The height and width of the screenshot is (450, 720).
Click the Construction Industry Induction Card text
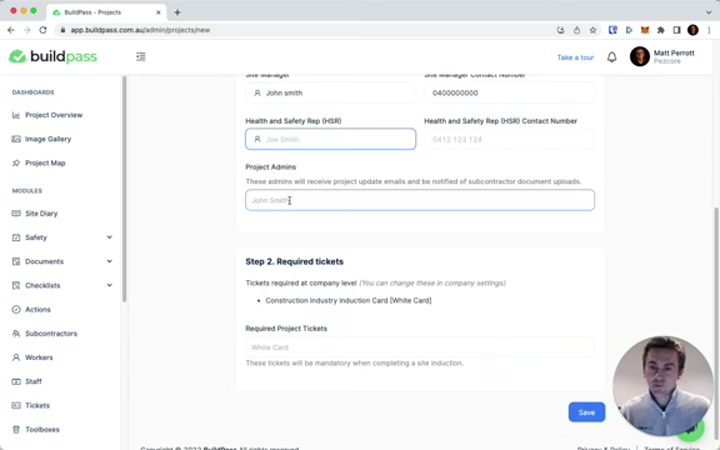pos(348,300)
